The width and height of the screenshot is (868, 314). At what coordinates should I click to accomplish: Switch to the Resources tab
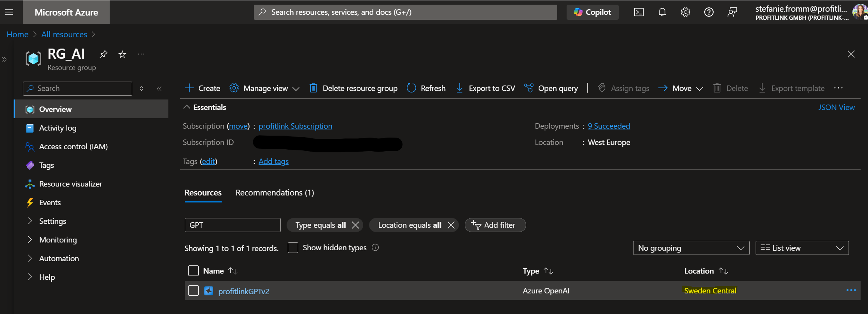203,193
